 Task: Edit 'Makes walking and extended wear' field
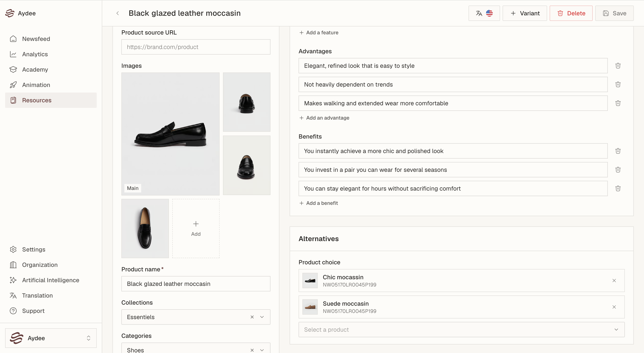tap(453, 103)
